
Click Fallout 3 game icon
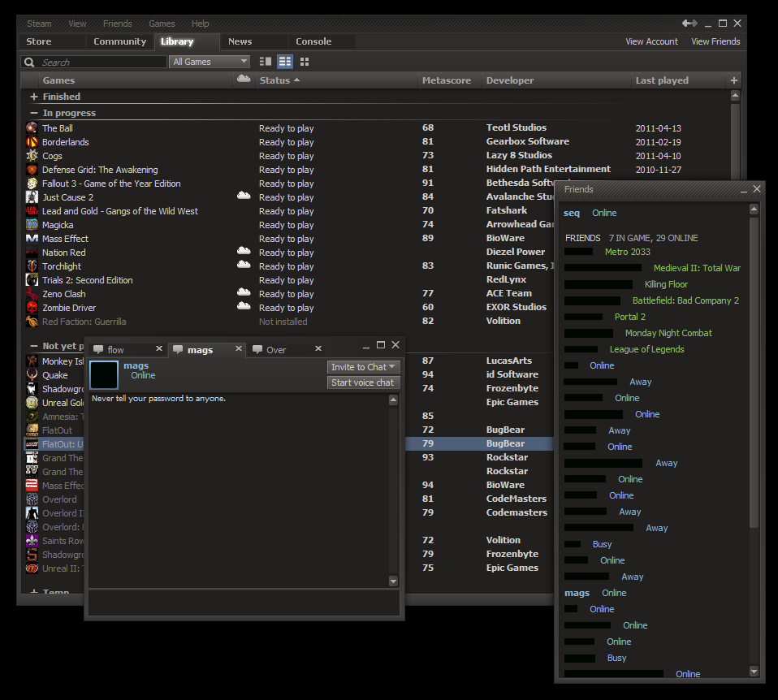click(x=32, y=184)
